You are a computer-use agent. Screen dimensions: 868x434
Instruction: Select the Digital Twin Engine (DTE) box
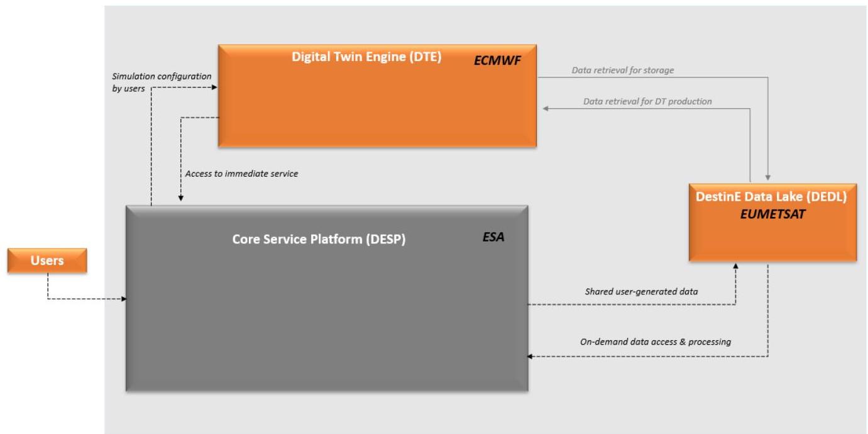[x=377, y=96]
